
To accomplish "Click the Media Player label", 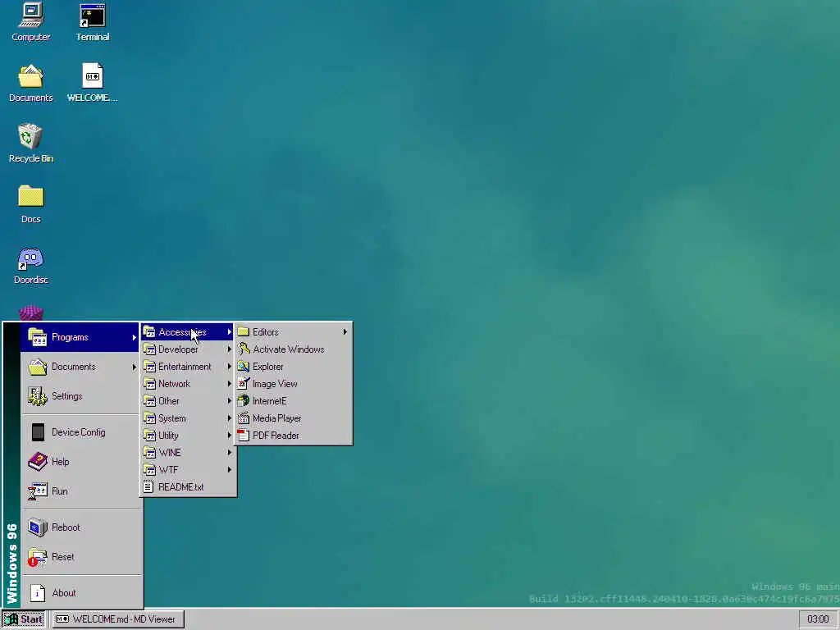I will click(x=277, y=418).
